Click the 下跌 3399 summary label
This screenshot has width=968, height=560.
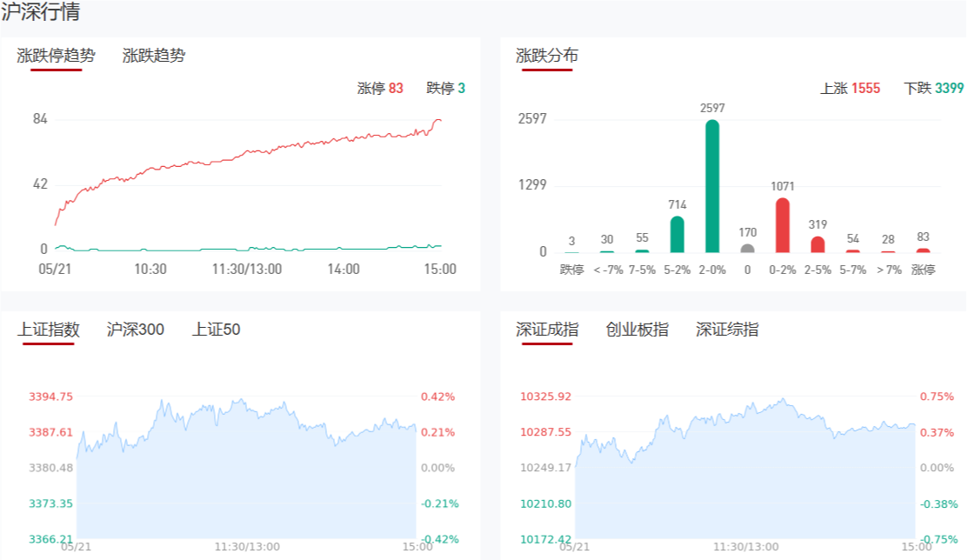pyautogui.click(x=934, y=88)
